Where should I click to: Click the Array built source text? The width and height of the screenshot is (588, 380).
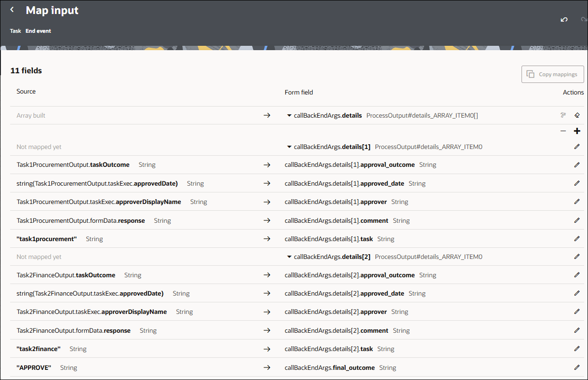tap(31, 115)
